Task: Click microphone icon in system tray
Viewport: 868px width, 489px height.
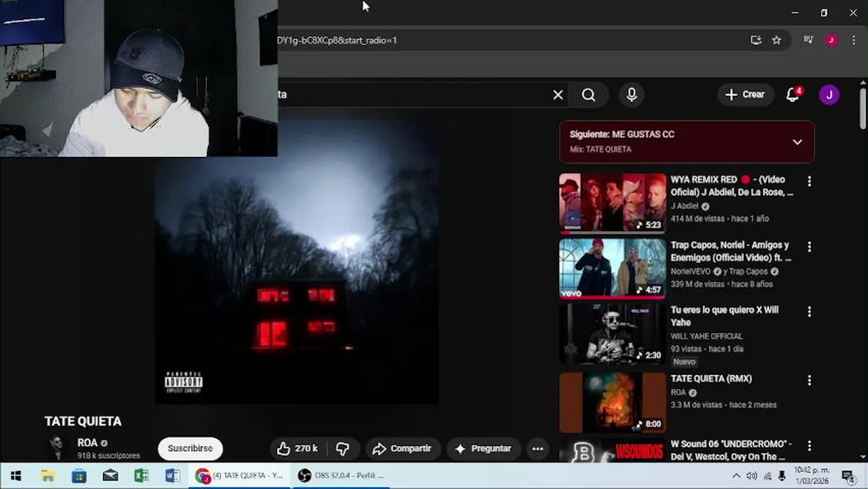Action: click(782, 475)
